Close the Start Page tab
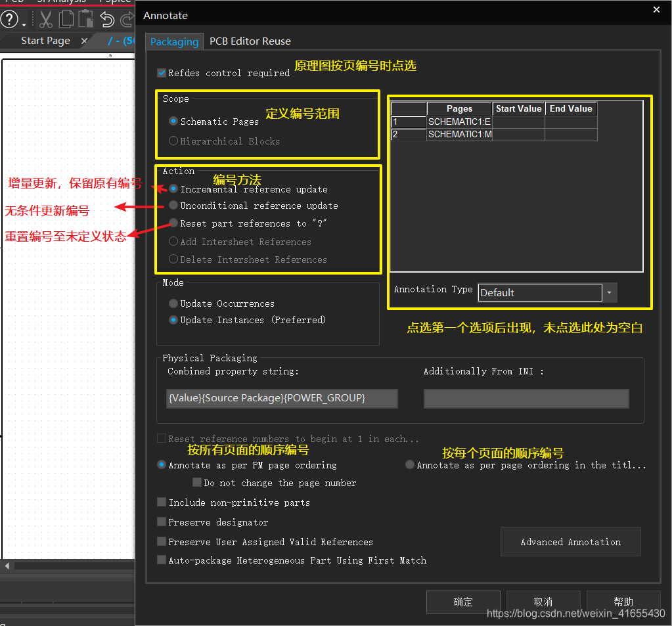672x626 pixels. (84, 41)
